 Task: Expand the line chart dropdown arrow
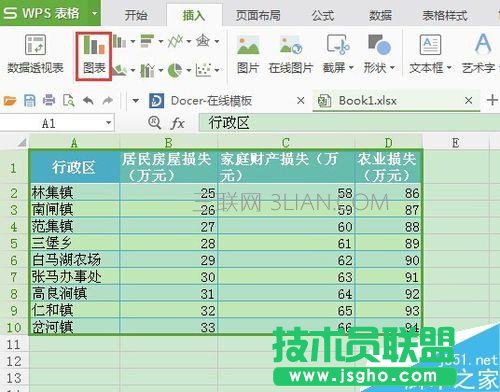point(189,42)
